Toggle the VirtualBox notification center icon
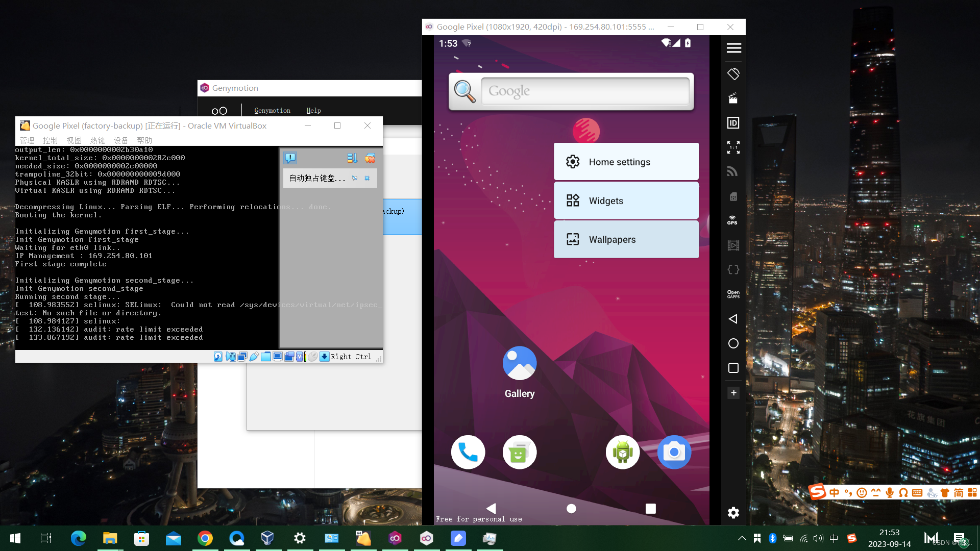The height and width of the screenshot is (551, 980). 290,158
